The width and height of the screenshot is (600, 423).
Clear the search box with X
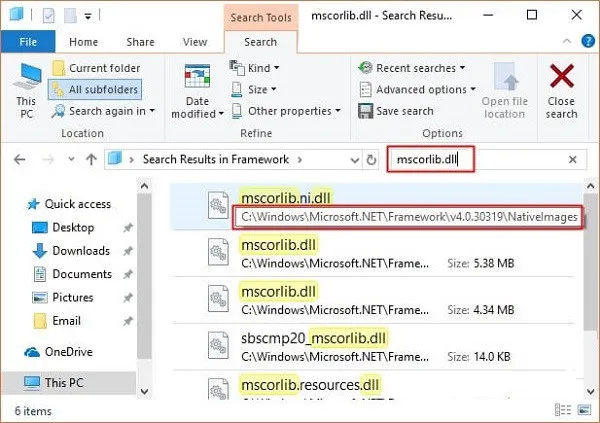573,159
